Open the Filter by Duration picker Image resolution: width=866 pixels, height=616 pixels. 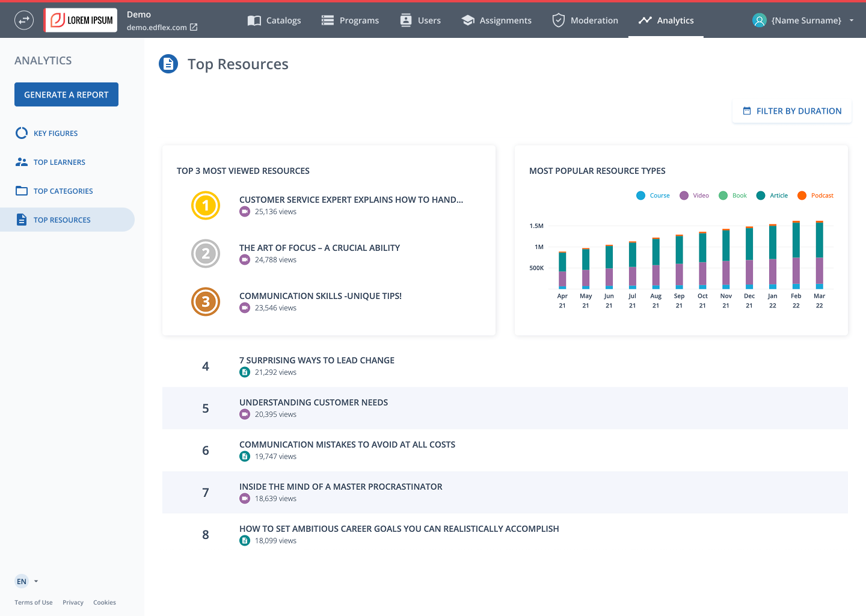pos(792,111)
